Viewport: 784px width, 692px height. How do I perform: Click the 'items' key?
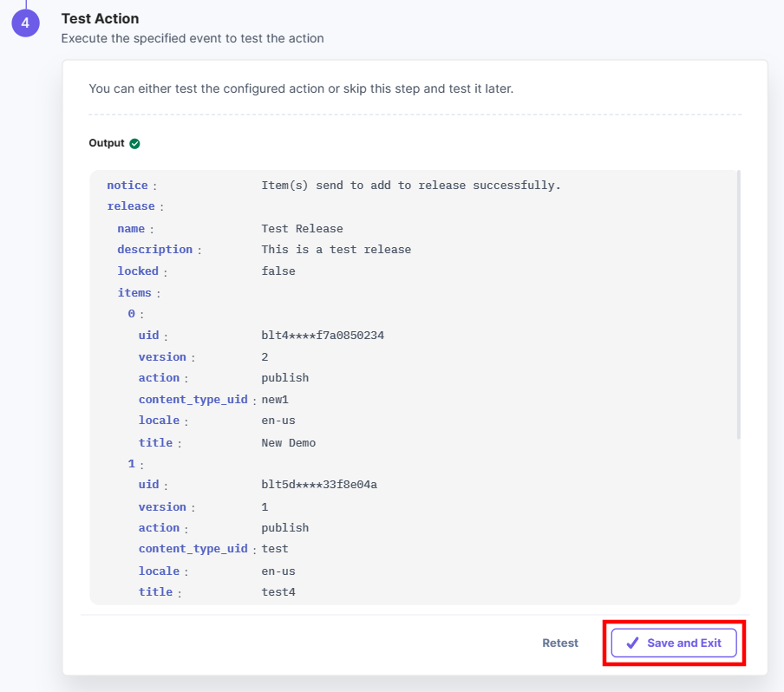pyautogui.click(x=134, y=293)
